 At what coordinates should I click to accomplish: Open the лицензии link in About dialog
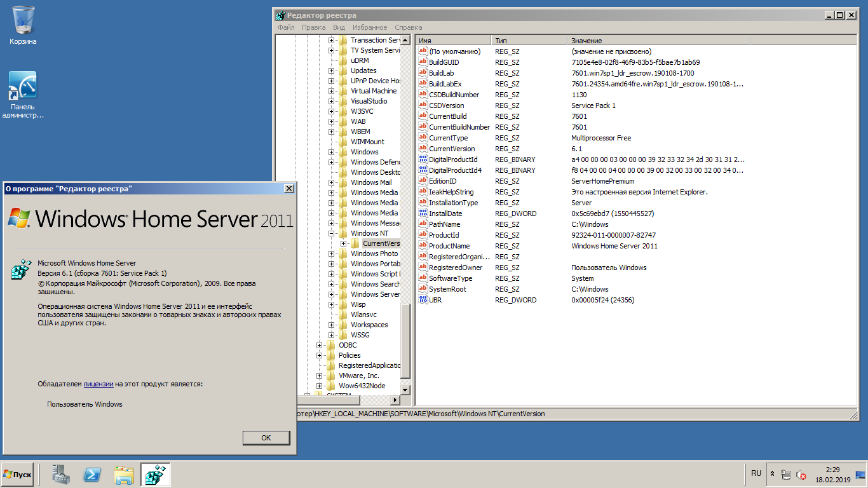pos(98,384)
